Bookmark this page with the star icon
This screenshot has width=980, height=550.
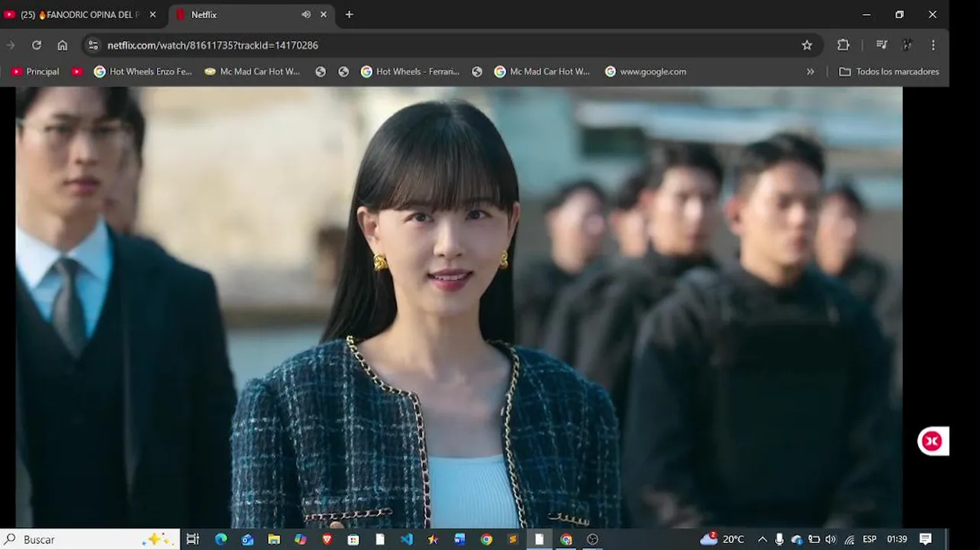(x=807, y=45)
